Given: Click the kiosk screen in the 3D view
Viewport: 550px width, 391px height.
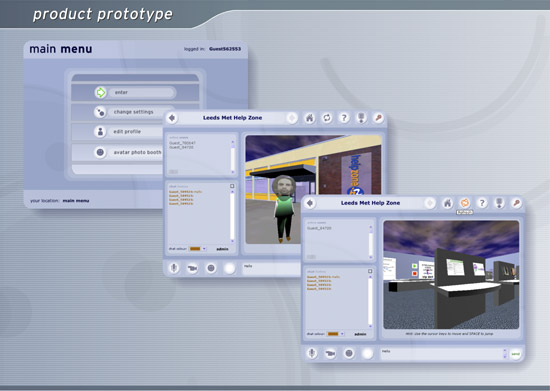Looking at the screenshot, I should (455, 267).
